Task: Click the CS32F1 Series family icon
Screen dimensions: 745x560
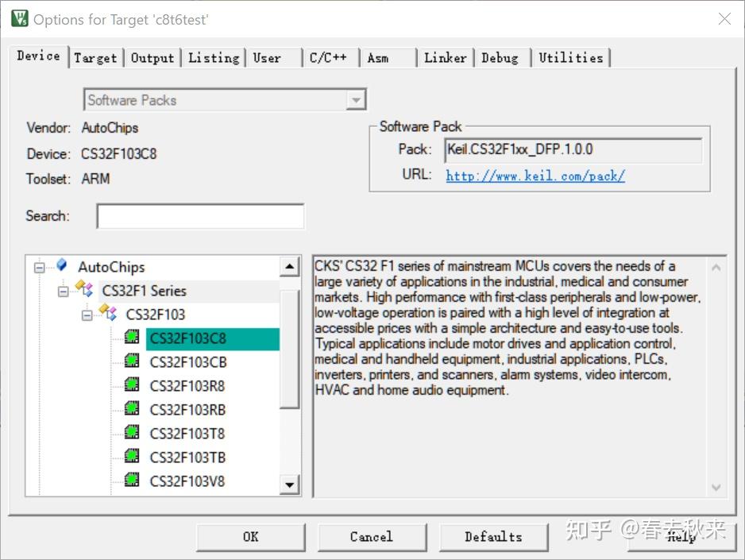Action: coord(84,289)
